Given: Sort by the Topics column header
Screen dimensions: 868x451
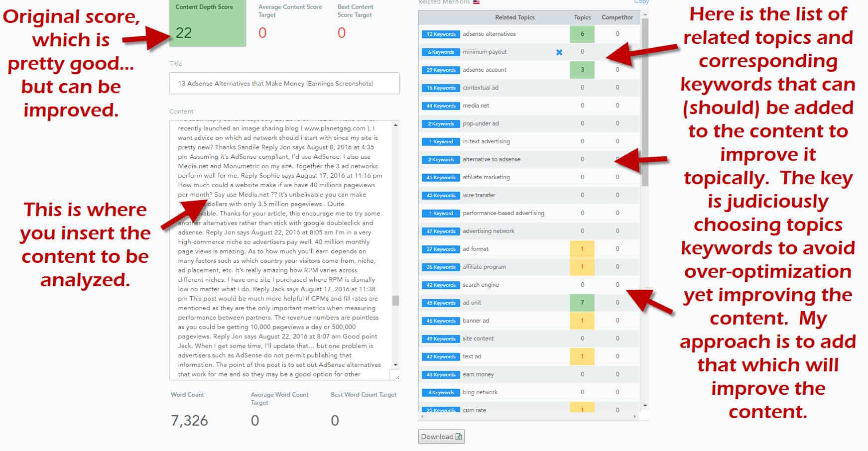Looking at the screenshot, I should (x=581, y=17).
